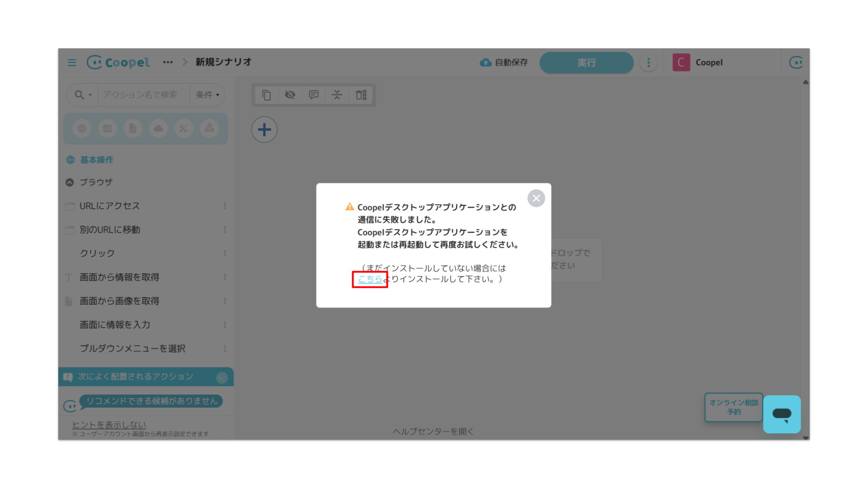The width and height of the screenshot is (868, 488).
Task: Select 画面に情報を入力 action
Action: click(x=115, y=325)
